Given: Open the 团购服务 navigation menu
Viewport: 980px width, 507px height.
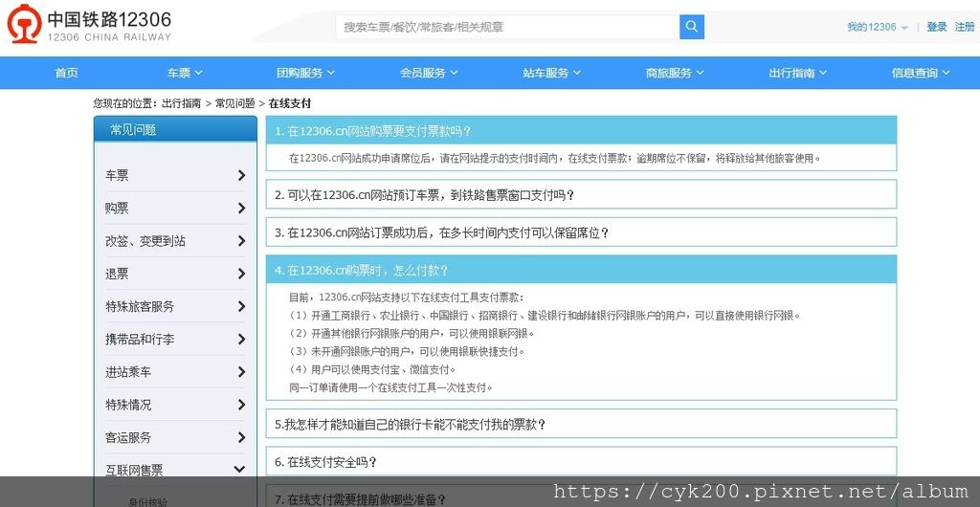Looking at the screenshot, I should pos(305,73).
